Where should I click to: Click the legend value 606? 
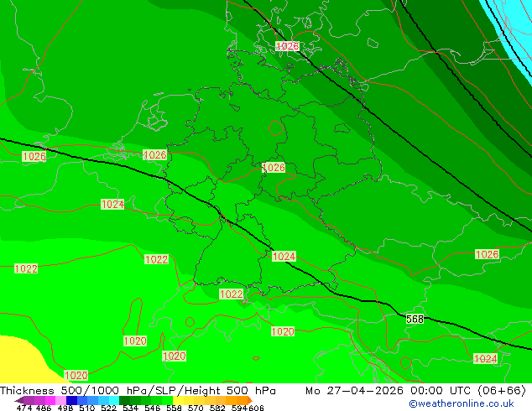(256, 408)
